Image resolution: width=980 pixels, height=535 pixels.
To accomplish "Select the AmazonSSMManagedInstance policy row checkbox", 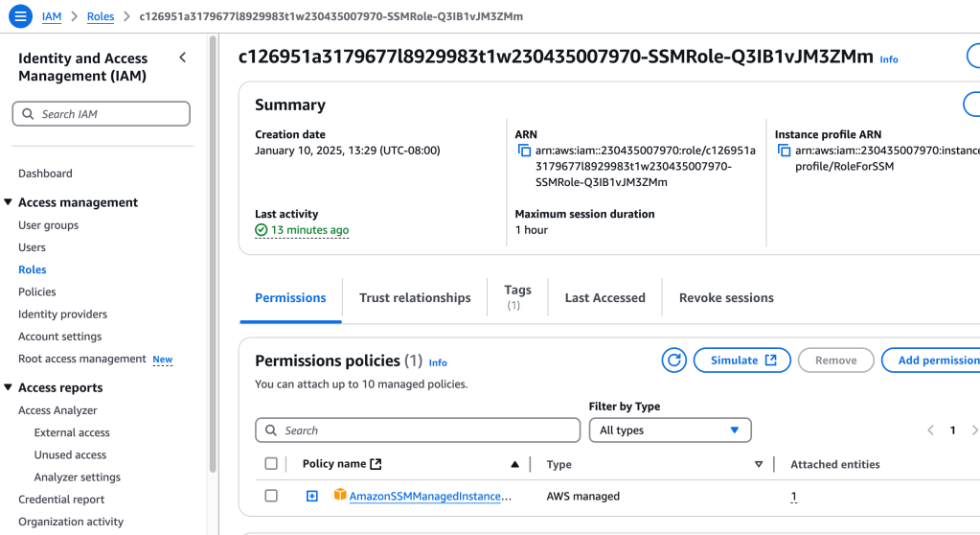I will tap(271, 496).
